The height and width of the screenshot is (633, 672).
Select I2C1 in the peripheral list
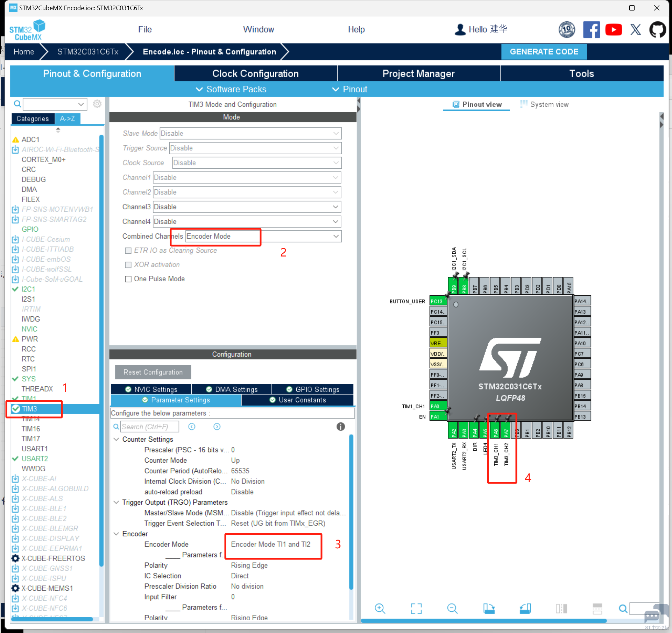[28, 289]
